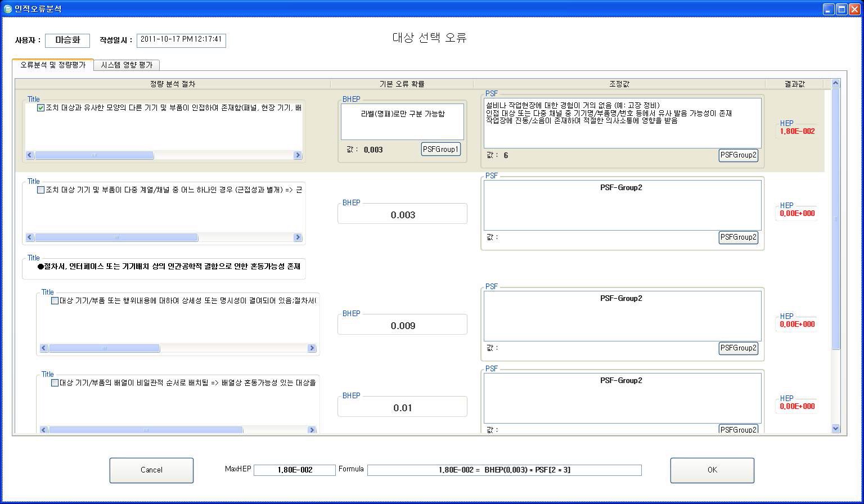Screen dimensions: 864x504
Task: Click the 사용자 name field '마승화'
Action: click(67, 40)
